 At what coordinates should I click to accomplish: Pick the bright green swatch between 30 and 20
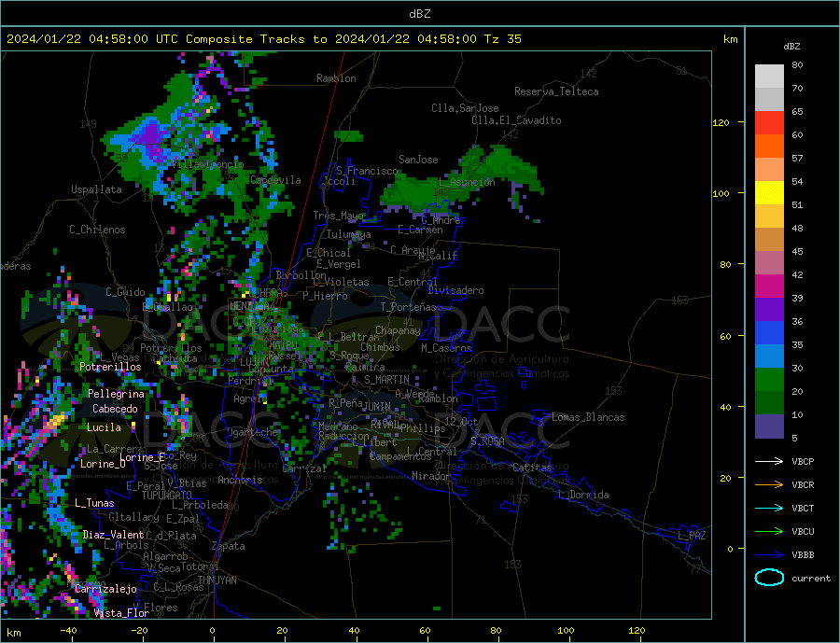click(x=769, y=380)
